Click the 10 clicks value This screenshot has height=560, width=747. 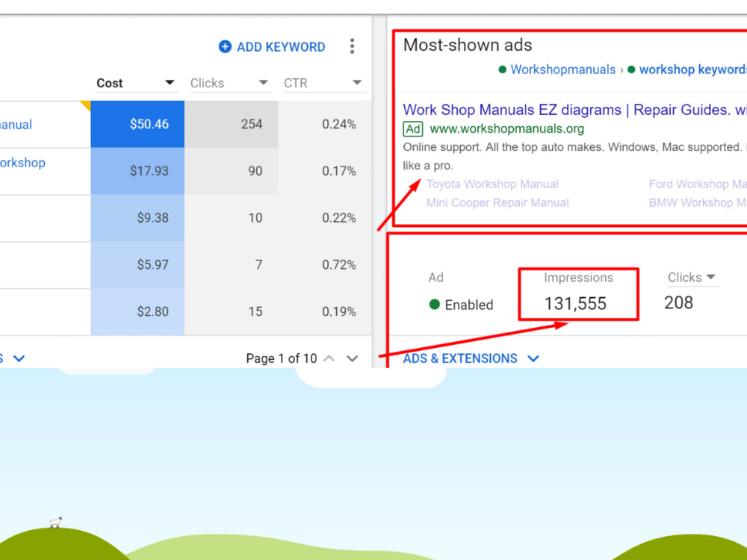(x=255, y=217)
